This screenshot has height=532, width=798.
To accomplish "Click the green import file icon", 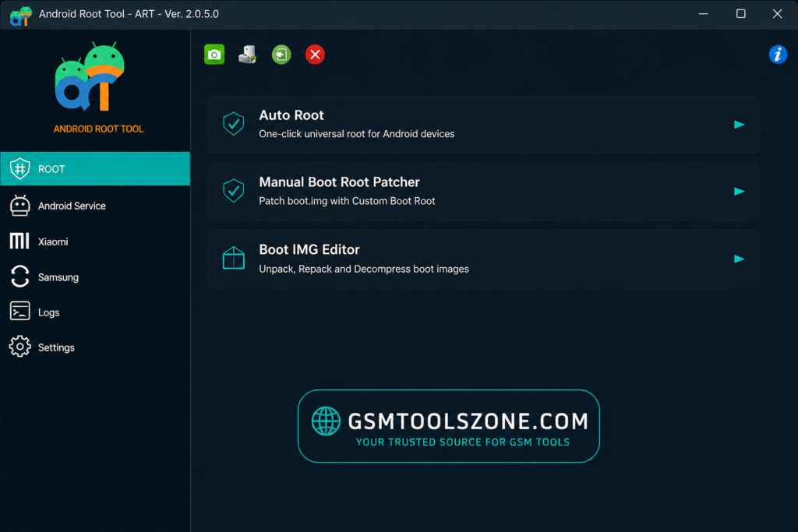I will point(281,55).
